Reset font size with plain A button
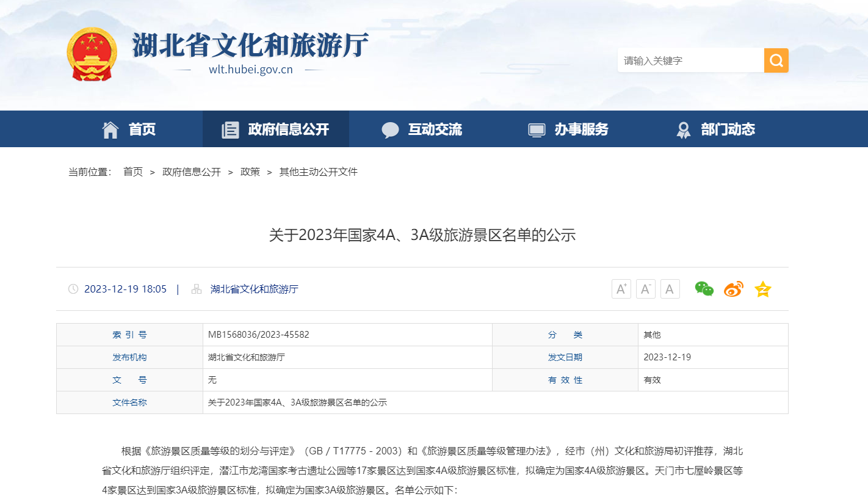868x502 pixels. tap(670, 289)
